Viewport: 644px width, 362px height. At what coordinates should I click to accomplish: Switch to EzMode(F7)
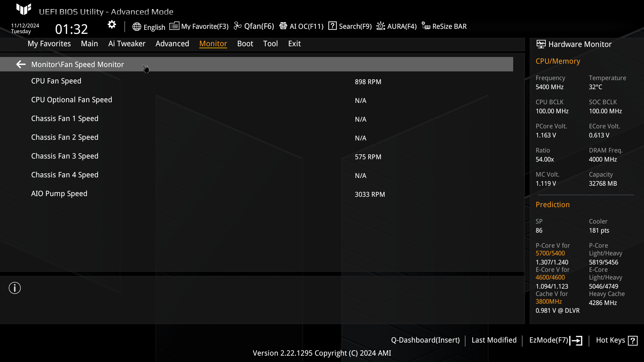point(555,340)
